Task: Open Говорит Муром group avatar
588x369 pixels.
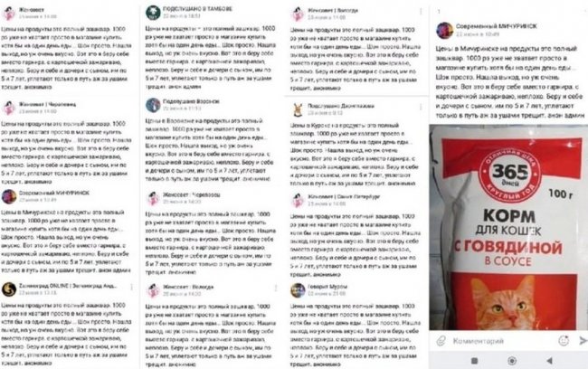Action: [299, 290]
